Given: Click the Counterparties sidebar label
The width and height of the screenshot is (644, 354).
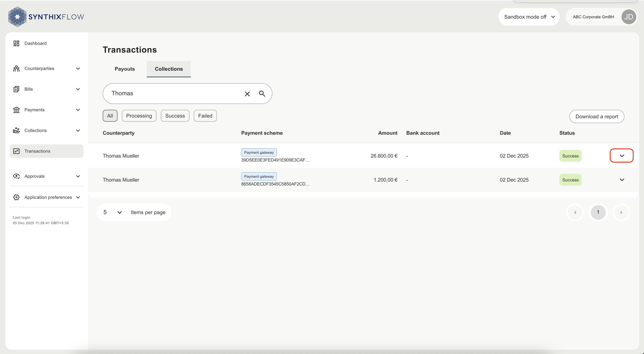Looking at the screenshot, I should coord(39,68).
